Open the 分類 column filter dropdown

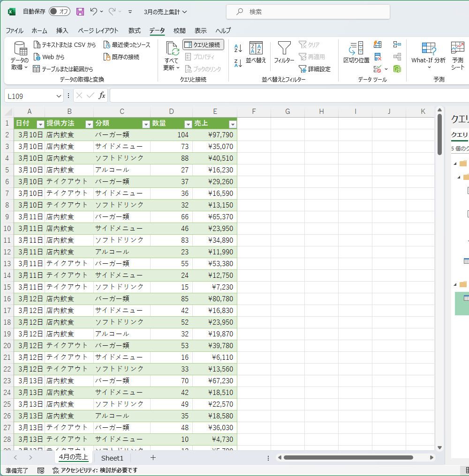(145, 124)
